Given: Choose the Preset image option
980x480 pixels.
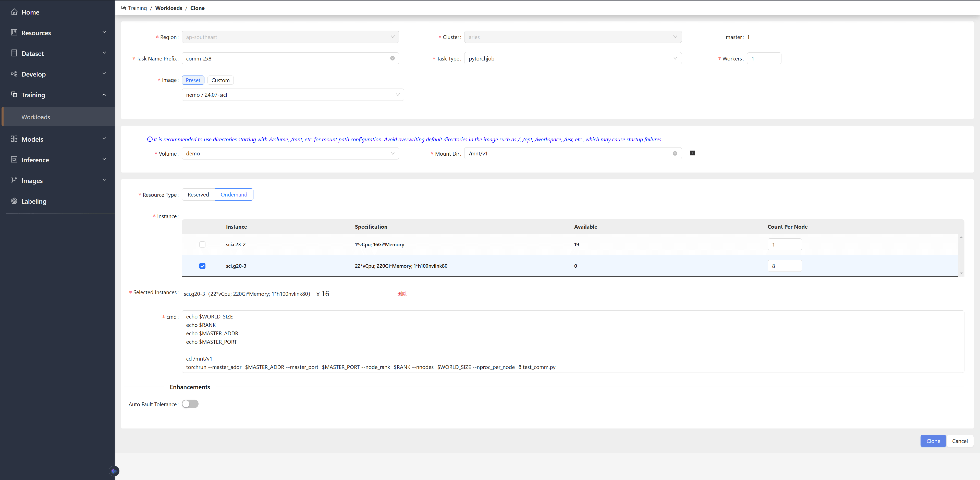Looking at the screenshot, I should tap(193, 80).
